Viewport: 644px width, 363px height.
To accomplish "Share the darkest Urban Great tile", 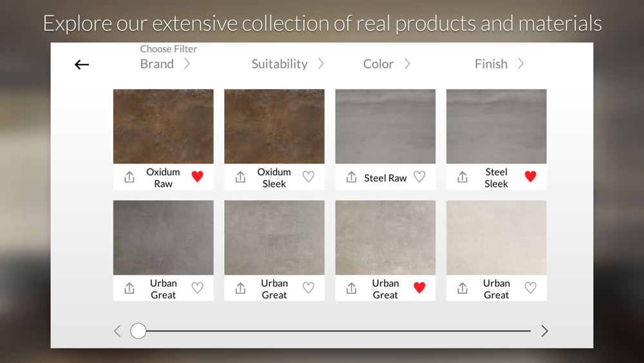I will pos(129,288).
